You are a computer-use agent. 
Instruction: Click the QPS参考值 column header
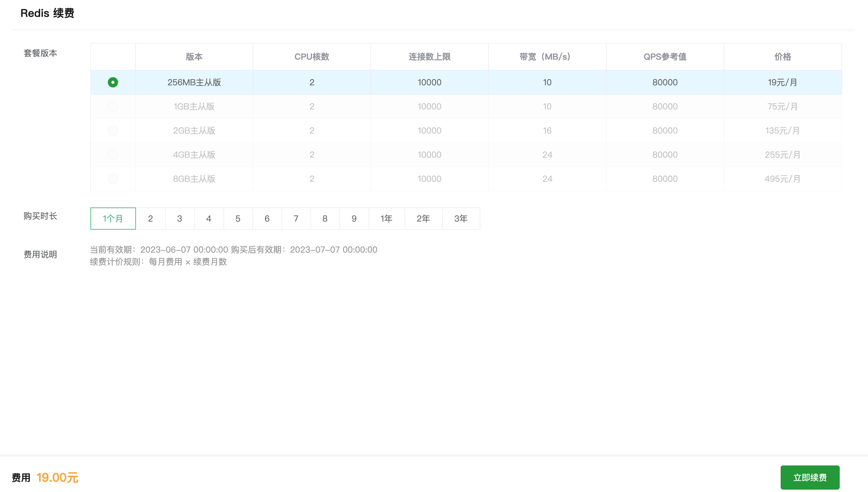point(665,57)
